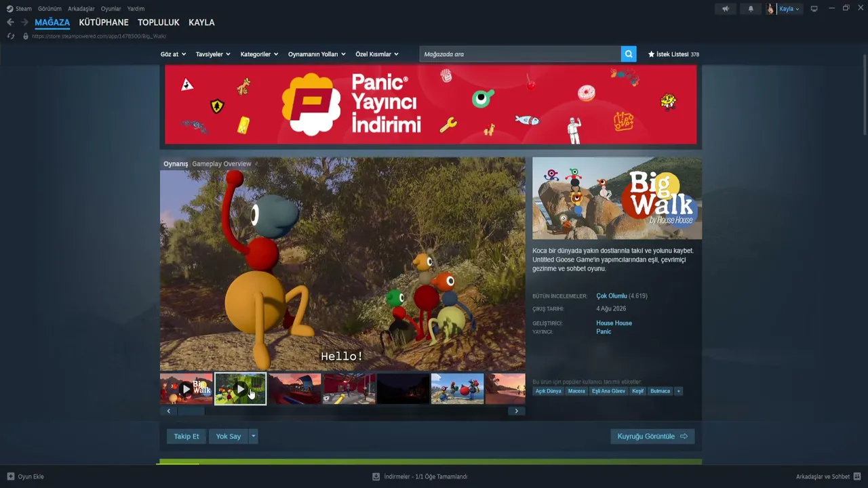Select the Macera tag

coord(576,391)
